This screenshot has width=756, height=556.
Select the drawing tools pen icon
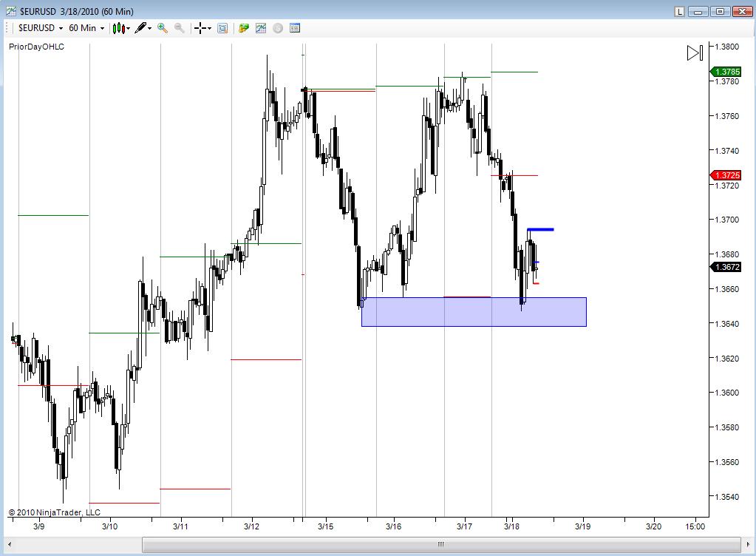pos(140,28)
